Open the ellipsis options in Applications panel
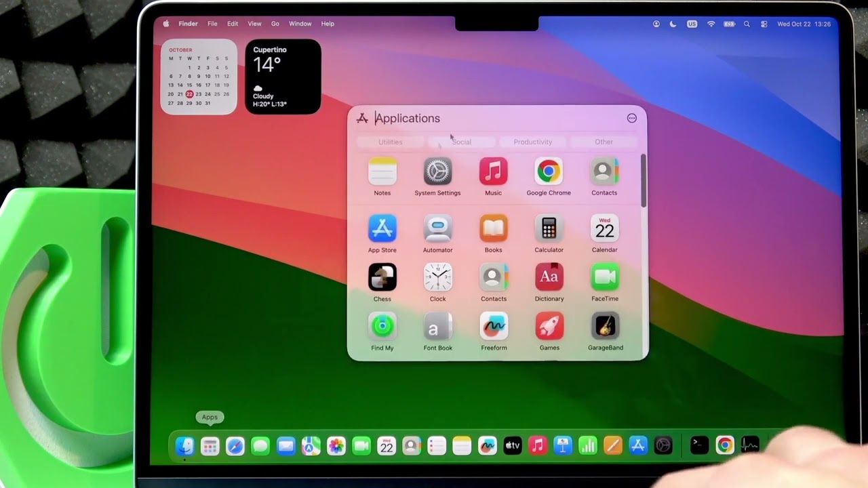Viewport: 868px width, 488px height. (x=632, y=118)
